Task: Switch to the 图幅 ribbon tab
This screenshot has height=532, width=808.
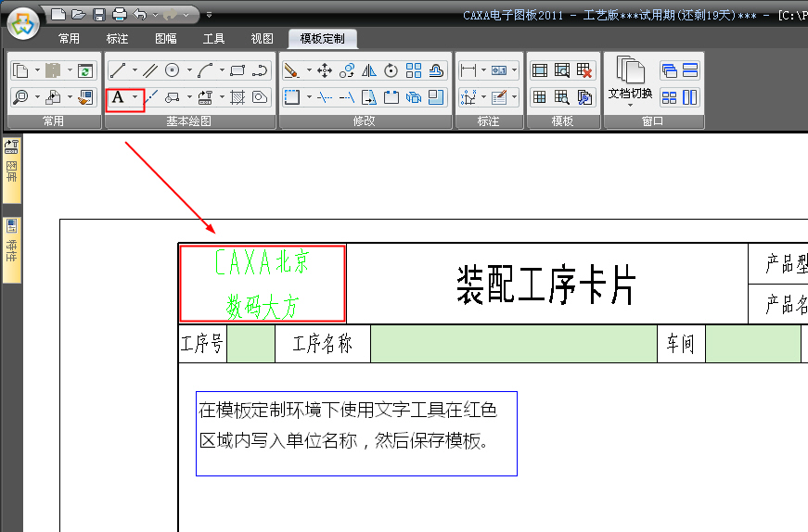Action: click(x=166, y=39)
